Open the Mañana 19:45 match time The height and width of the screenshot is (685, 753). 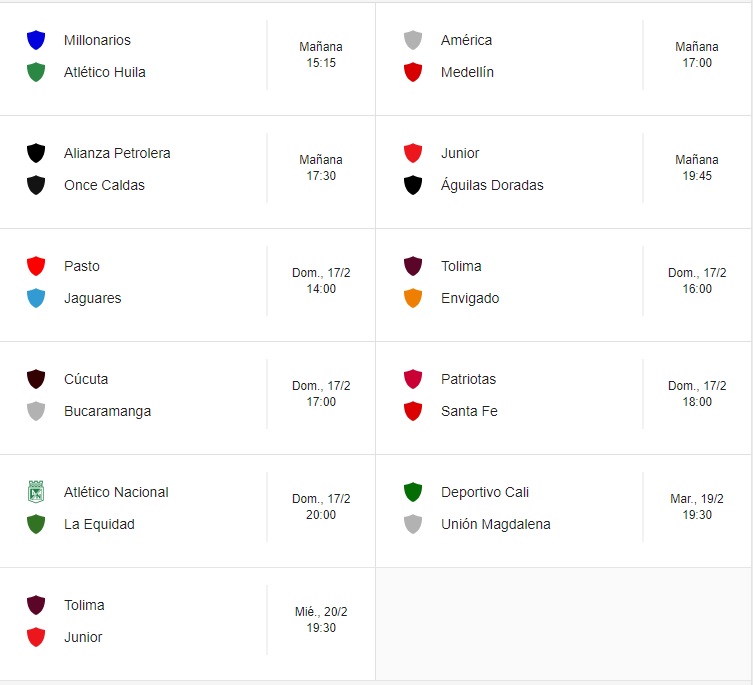697,168
